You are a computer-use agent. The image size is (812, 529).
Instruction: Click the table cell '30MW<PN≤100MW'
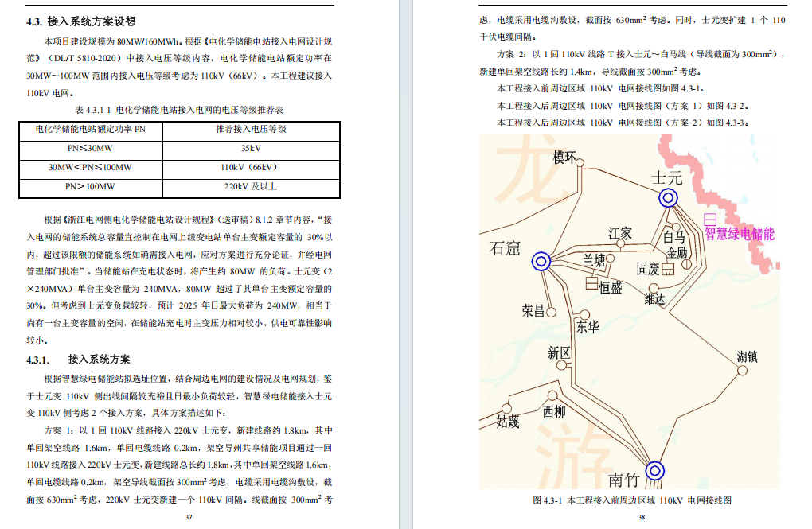click(90, 167)
